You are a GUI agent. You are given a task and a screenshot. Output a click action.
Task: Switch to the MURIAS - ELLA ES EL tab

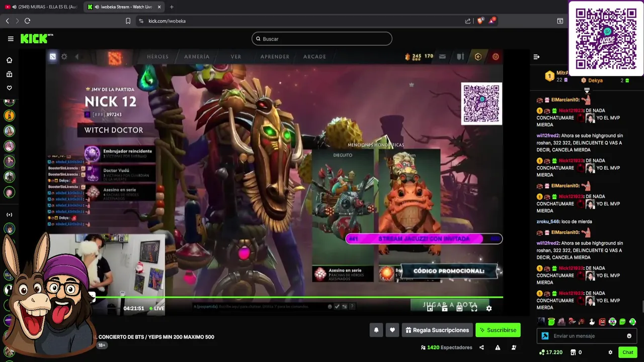click(41, 7)
